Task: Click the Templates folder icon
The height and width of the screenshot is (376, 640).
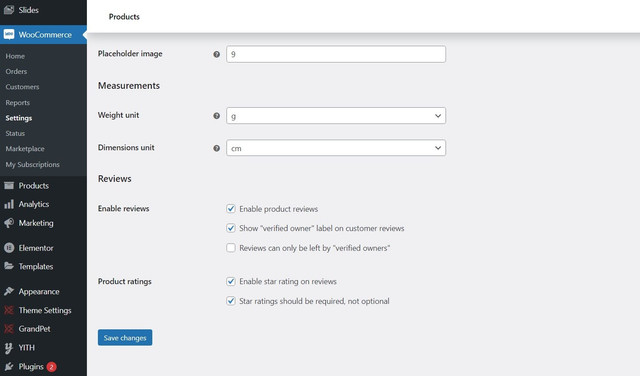Action: click(9, 266)
